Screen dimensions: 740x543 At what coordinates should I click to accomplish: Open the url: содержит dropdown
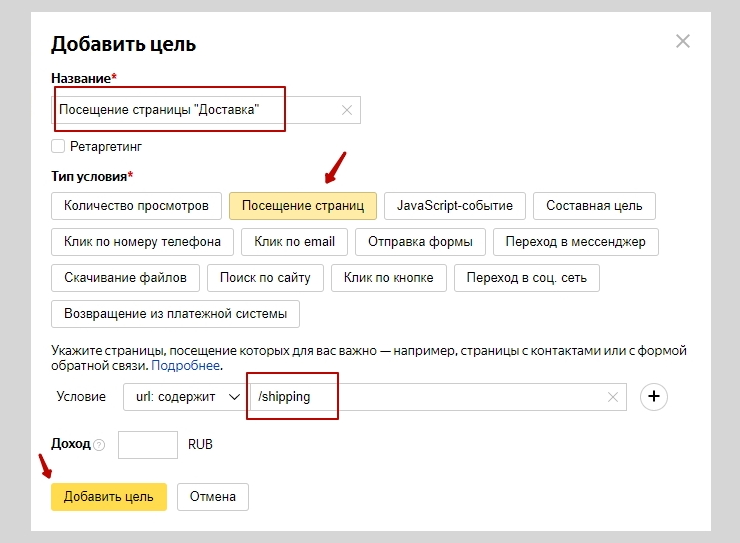click(x=186, y=397)
